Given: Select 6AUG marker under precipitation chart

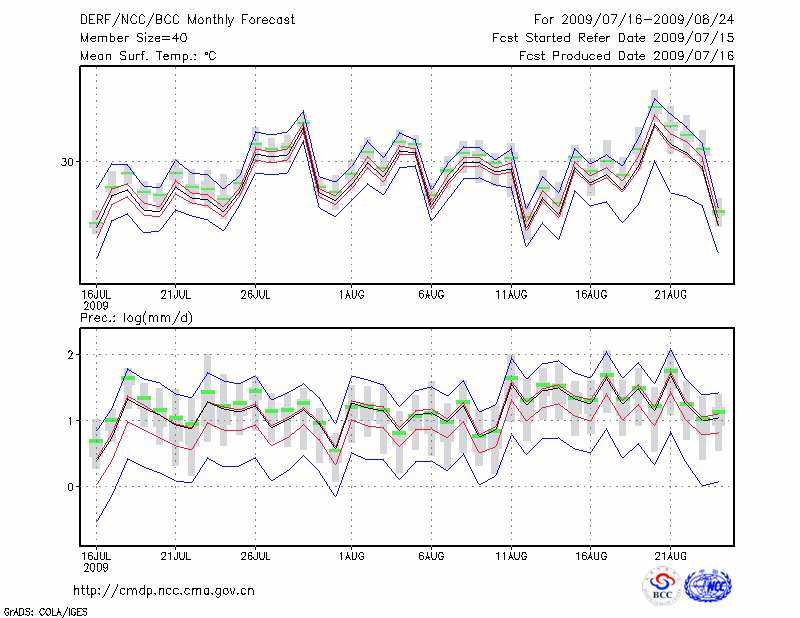Looking at the screenshot, I should (x=431, y=554).
